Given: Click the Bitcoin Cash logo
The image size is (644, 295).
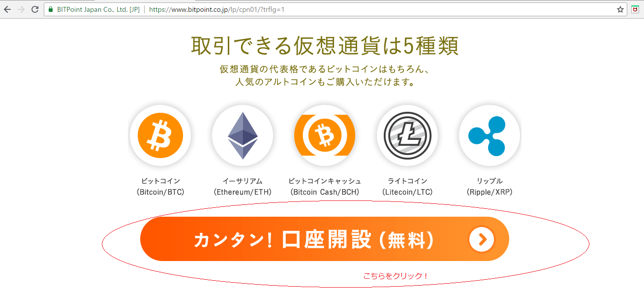Looking at the screenshot, I should (325, 135).
